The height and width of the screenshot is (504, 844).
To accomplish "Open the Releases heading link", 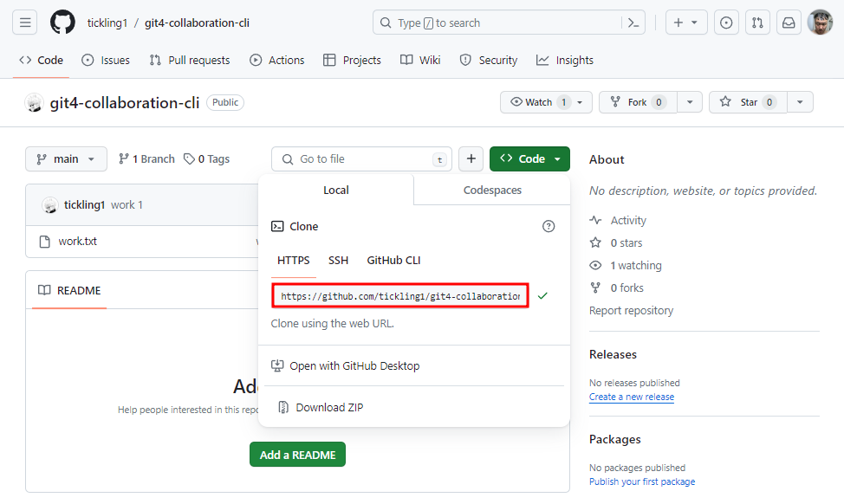I will pos(614,354).
